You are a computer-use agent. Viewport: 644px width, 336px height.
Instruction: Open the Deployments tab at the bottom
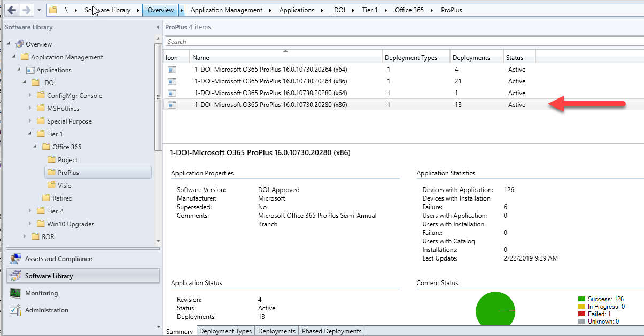click(x=277, y=331)
